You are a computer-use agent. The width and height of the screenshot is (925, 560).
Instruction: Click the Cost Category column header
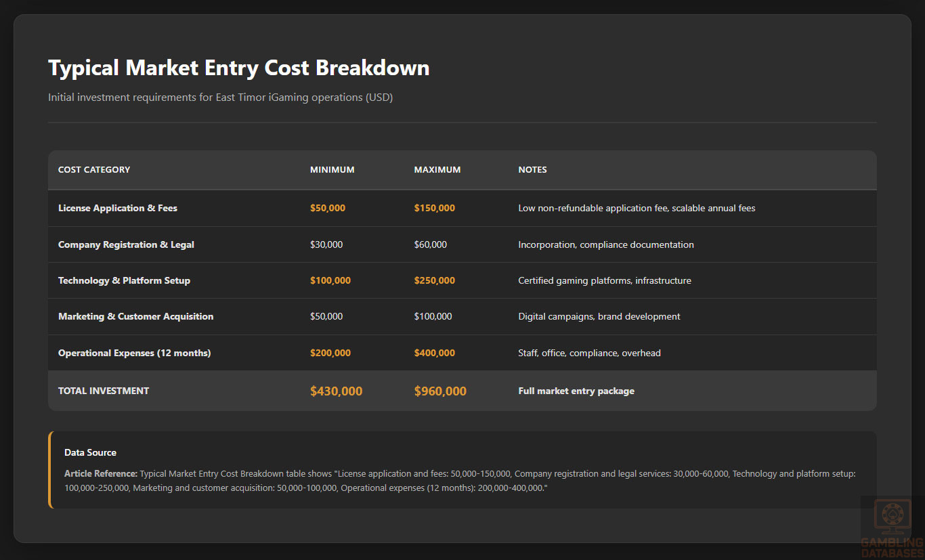tap(94, 169)
